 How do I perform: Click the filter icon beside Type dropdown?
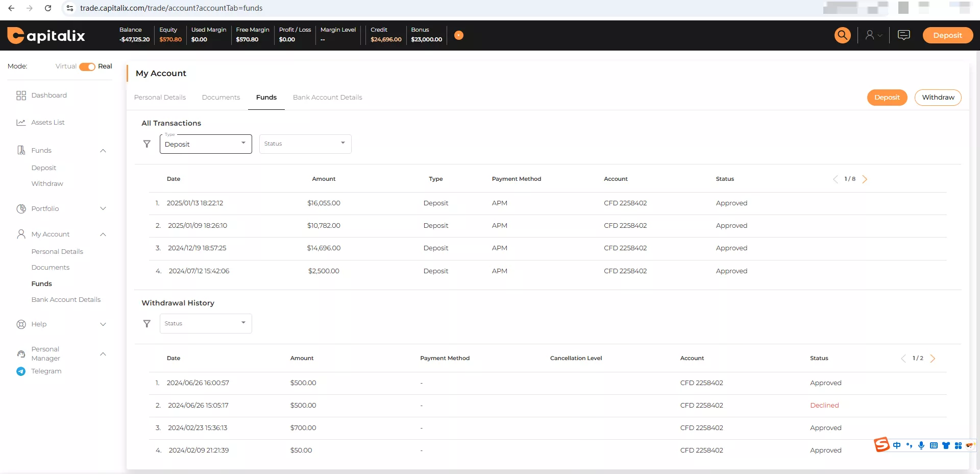point(147,144)
